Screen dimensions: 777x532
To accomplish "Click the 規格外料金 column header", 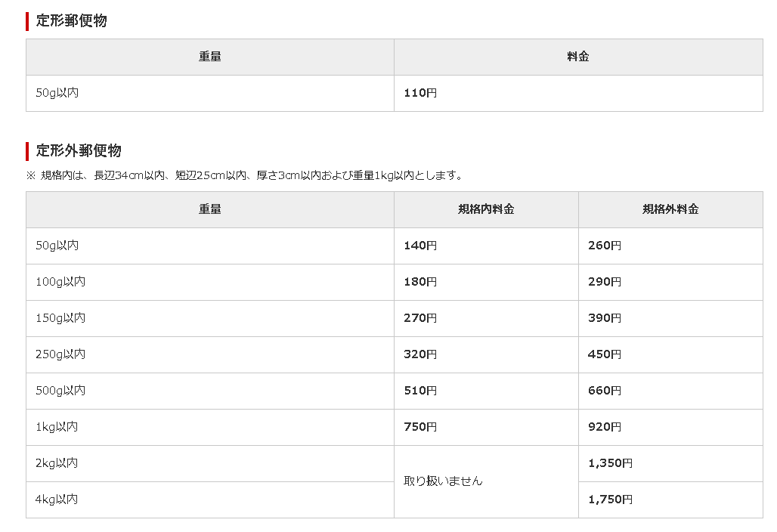I will click(670, 209).
